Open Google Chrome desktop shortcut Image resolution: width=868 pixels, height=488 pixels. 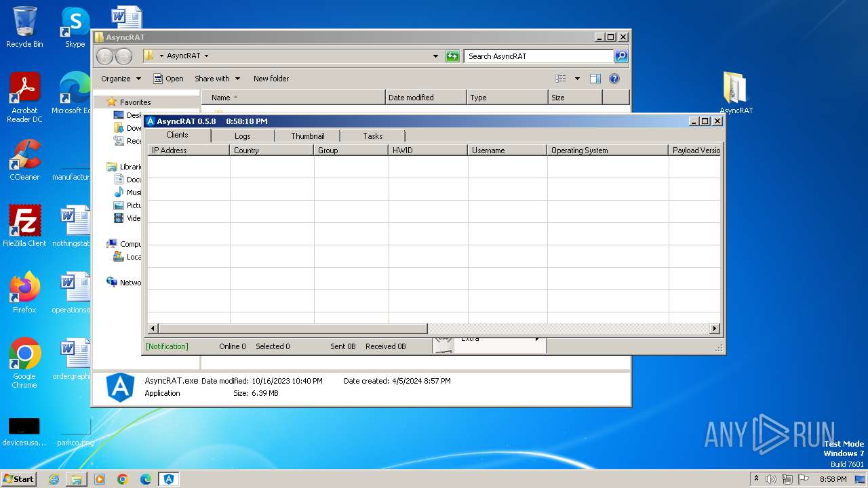tap(24, 363)
